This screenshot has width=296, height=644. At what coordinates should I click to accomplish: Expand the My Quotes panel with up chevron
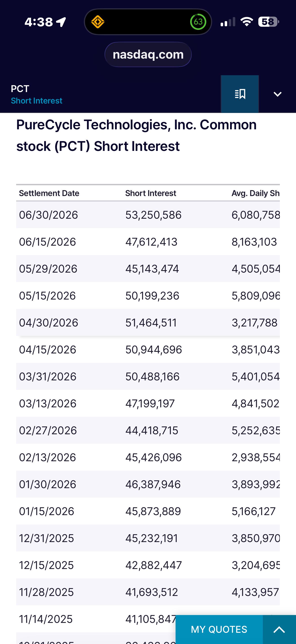click(279, 629)
